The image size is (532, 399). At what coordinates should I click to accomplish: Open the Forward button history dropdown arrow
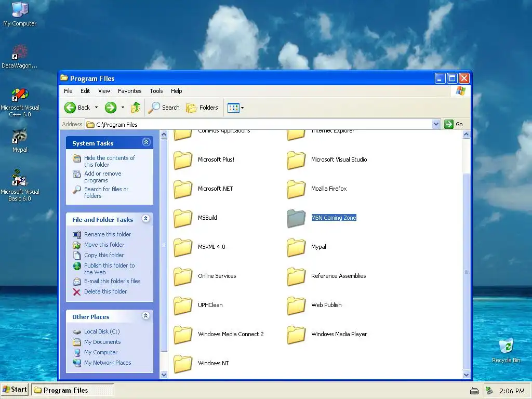pos(123,108)
